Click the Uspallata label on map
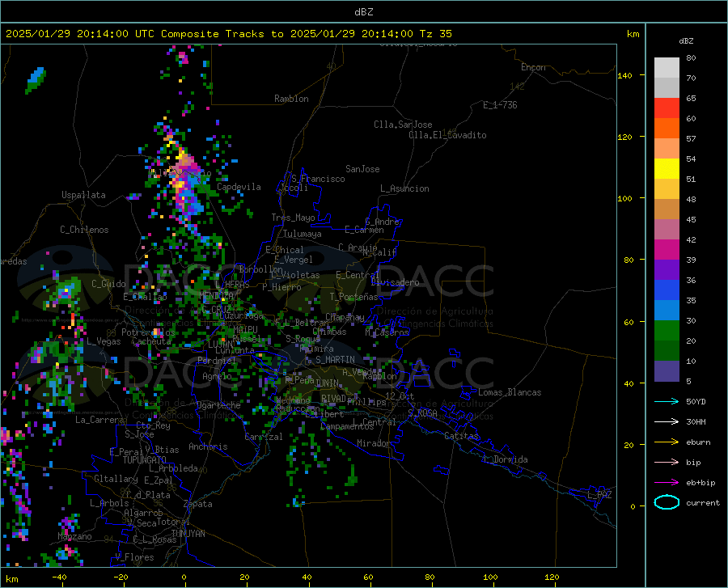 point(83,195)
